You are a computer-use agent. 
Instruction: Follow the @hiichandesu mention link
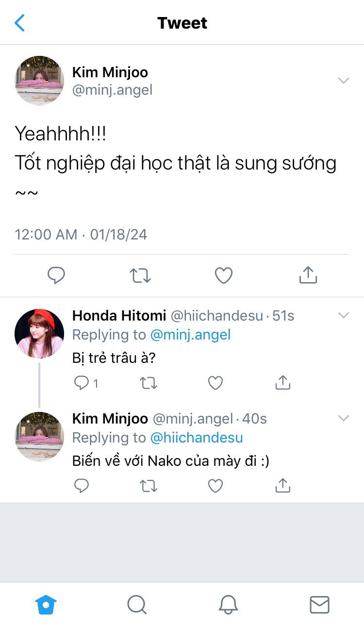coord(197,438)
